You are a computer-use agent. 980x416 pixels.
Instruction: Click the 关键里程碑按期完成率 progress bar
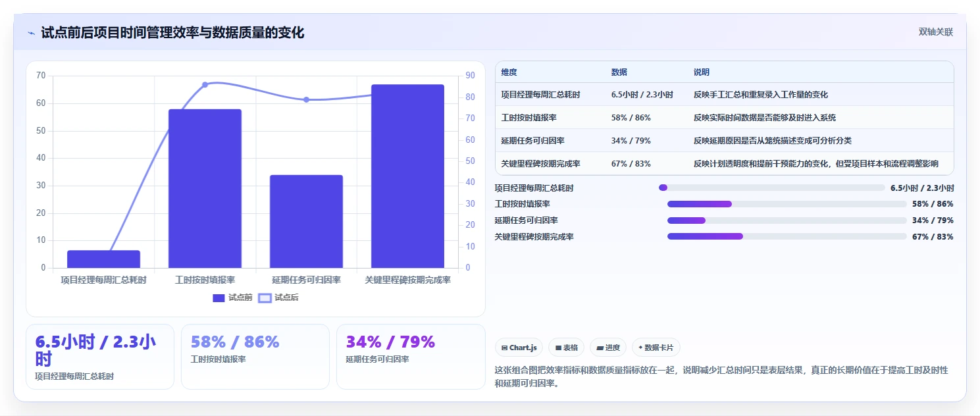787,236
